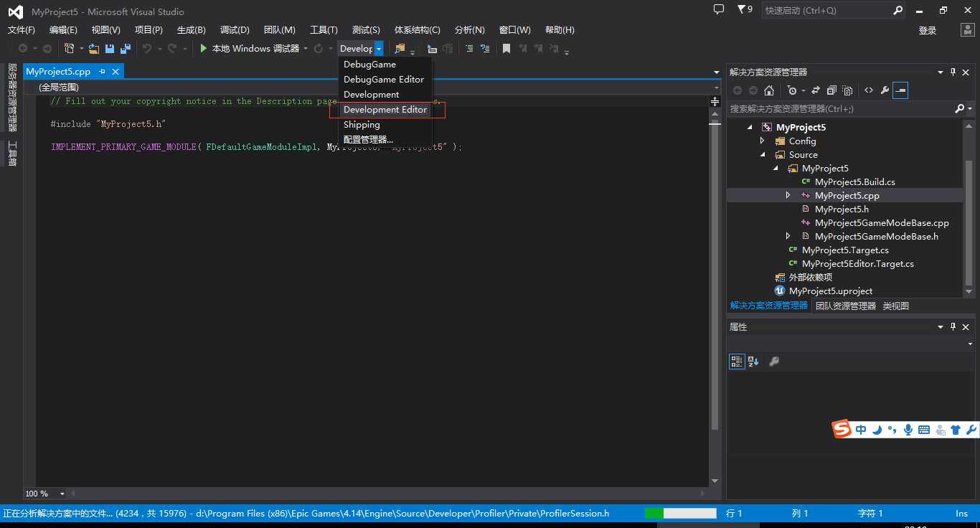
Task: Click the Redo arrow icon
Action: coord(171,48)
